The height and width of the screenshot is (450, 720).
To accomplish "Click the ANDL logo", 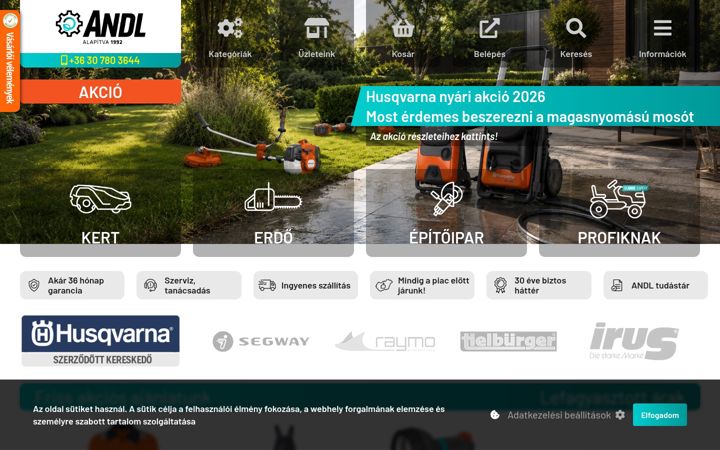I will [x=101, y=27].
